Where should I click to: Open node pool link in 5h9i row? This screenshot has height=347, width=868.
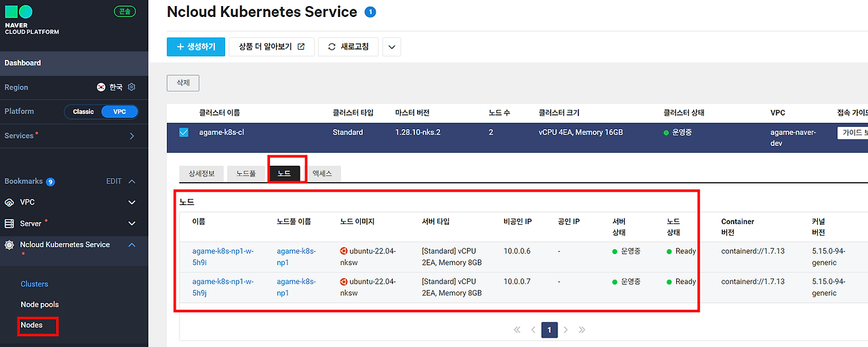(x=296, y=257)
